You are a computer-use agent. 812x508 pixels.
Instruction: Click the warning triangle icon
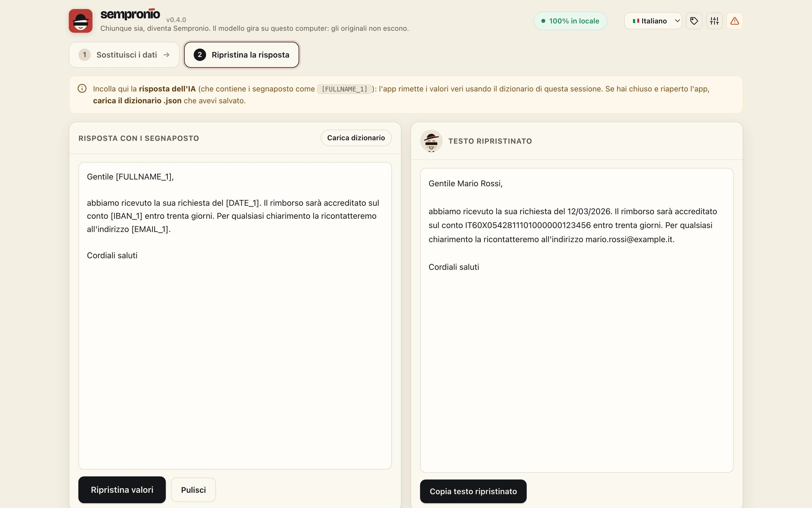pos(734,21)
